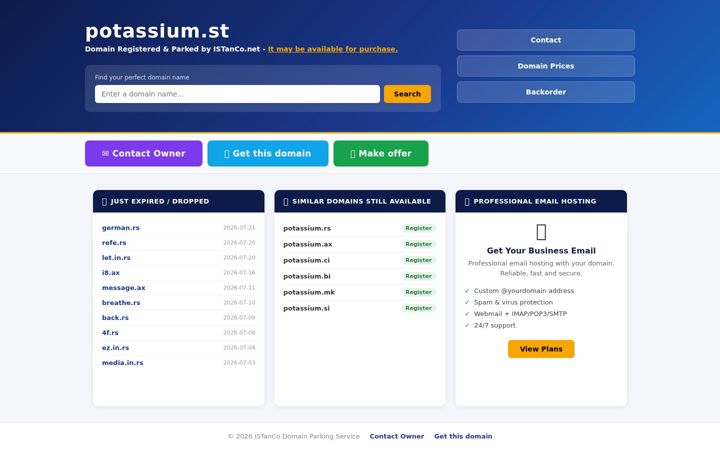This screenshot has width=720, height=450.
Task: Click the potassium.st page title
Action: [157, 31]
